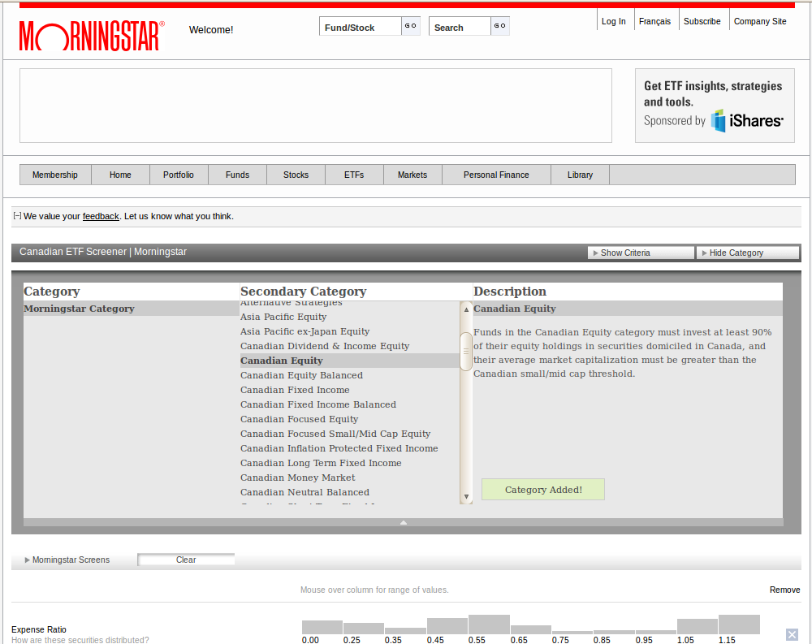Click Expense Ratio histogram bar at 0.55
Image resolution: width=812 pixels, height=644 pixels.
[489, 625]
